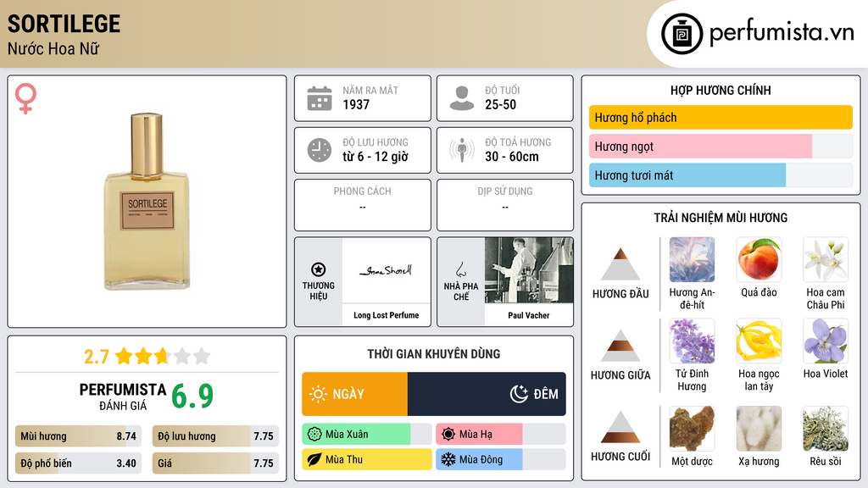Click the sillage value 30 - 60cm
868x488 pixels.
tap(512, 157)
